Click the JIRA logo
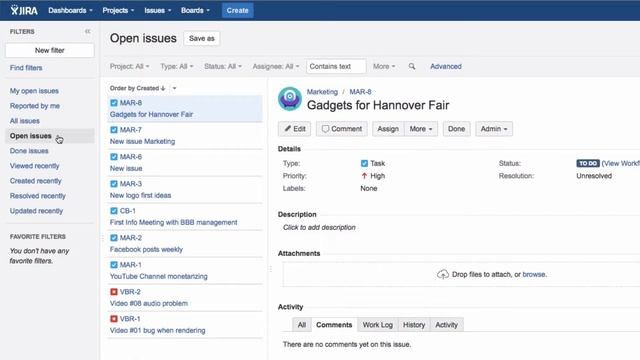Screen dimensions: 640x360 coord(24,10)
